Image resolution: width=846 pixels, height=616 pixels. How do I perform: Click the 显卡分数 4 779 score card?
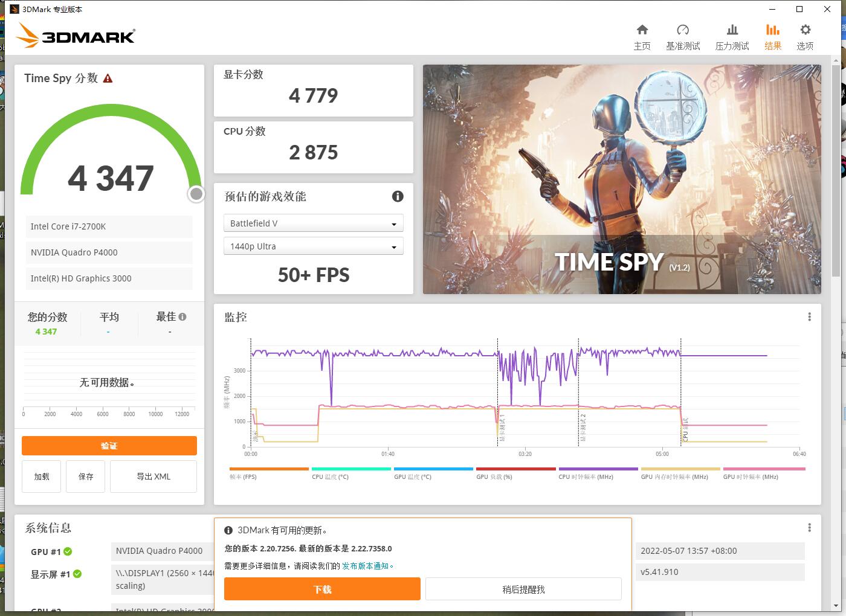(314, 91)
